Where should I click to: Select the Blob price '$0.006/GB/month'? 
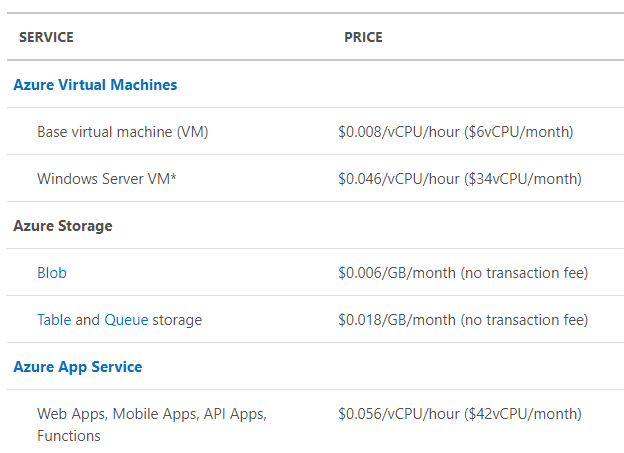[x=397, y=273]
